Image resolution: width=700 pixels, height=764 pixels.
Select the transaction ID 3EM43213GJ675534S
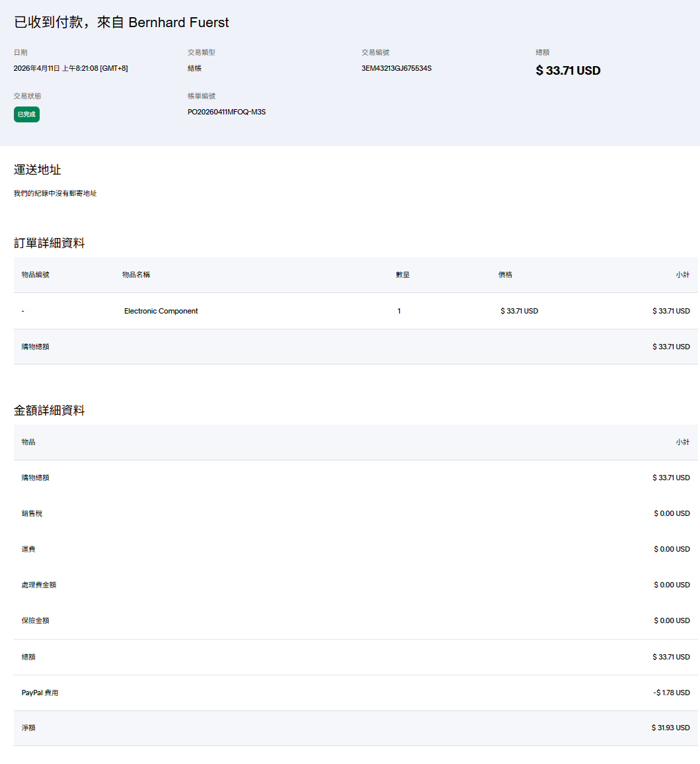pyautogui.click(x=396, y=68)
